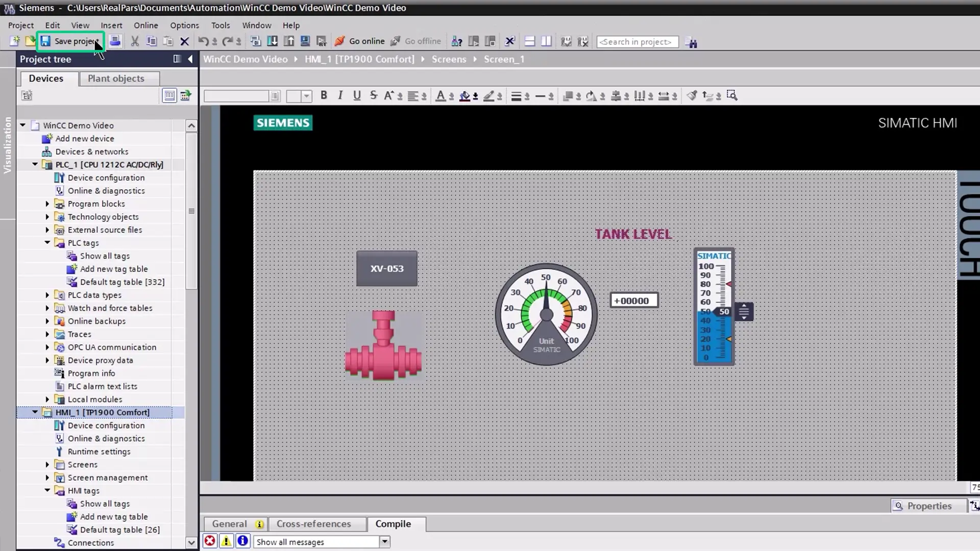Click the rotate object icon
This screenshot has height=551, width=980.
pyautogui.click(x=591, y=95)
